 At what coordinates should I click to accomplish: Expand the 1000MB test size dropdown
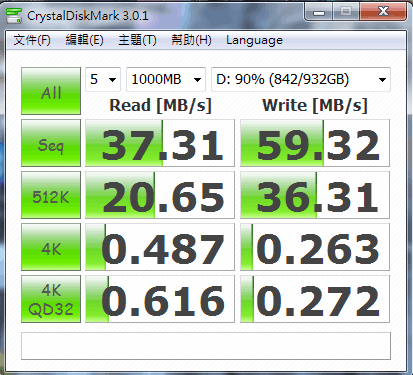click(x=166, y=79)
